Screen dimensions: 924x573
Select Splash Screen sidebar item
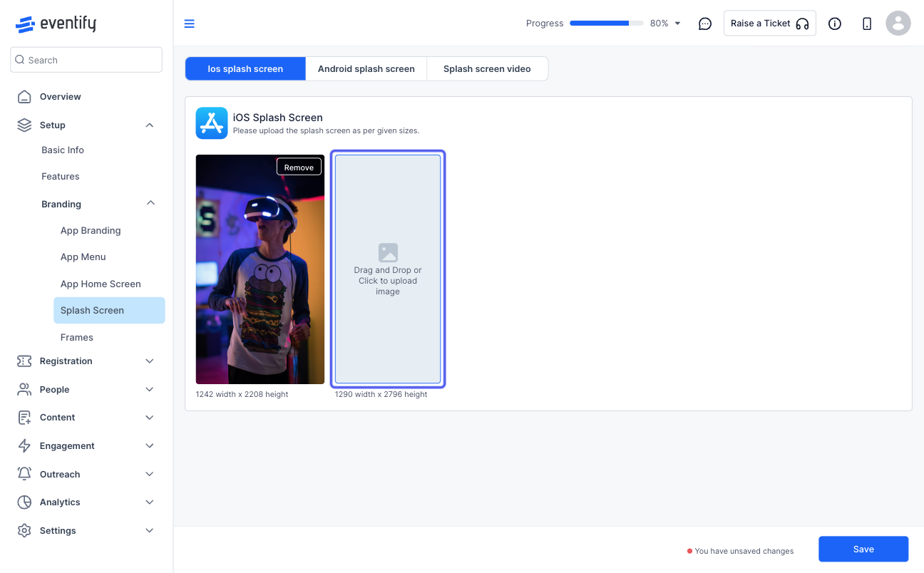pyautogui.click(x=109, y=311)
